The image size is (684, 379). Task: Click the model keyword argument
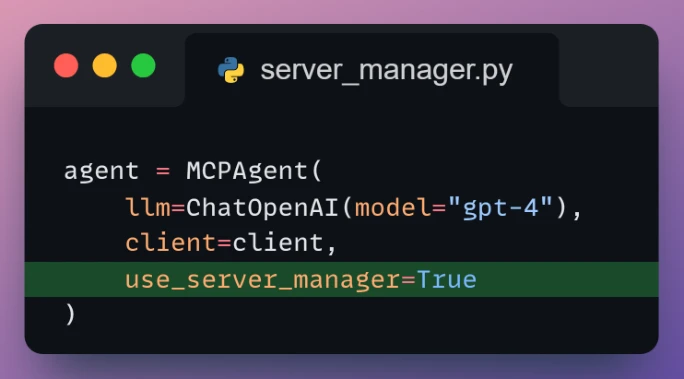coord(393,207)
